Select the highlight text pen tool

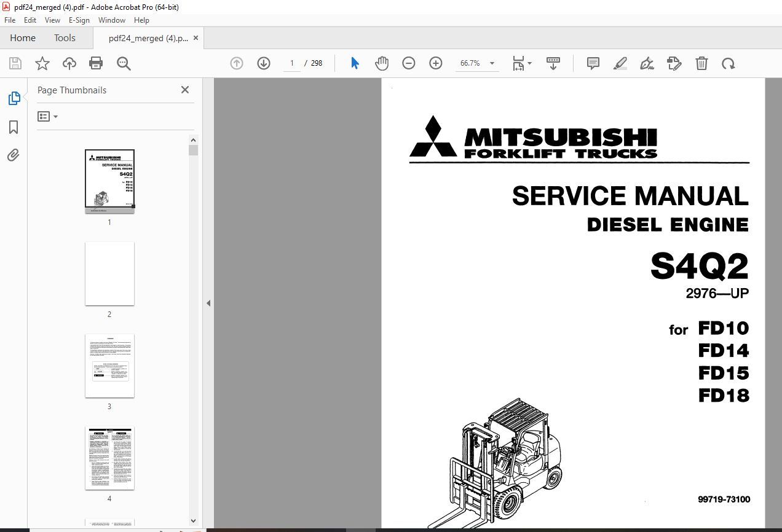point(620,63)
